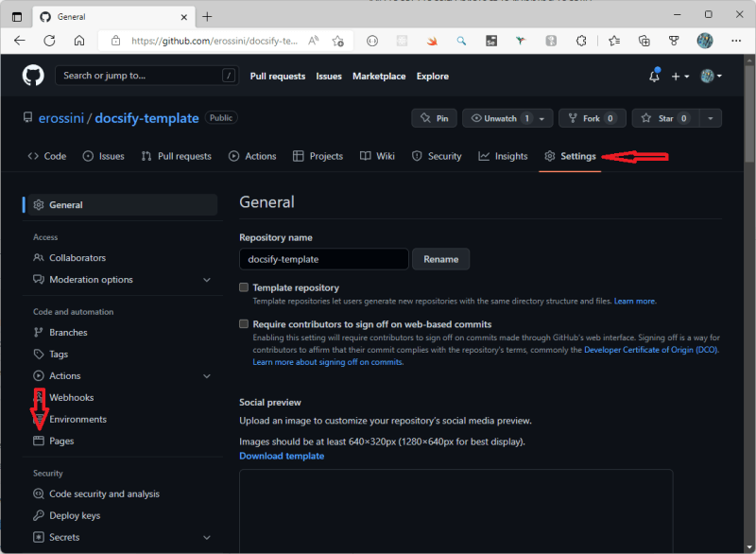
Task: Switch to the Wiki tab
Action: coord(377,156)
